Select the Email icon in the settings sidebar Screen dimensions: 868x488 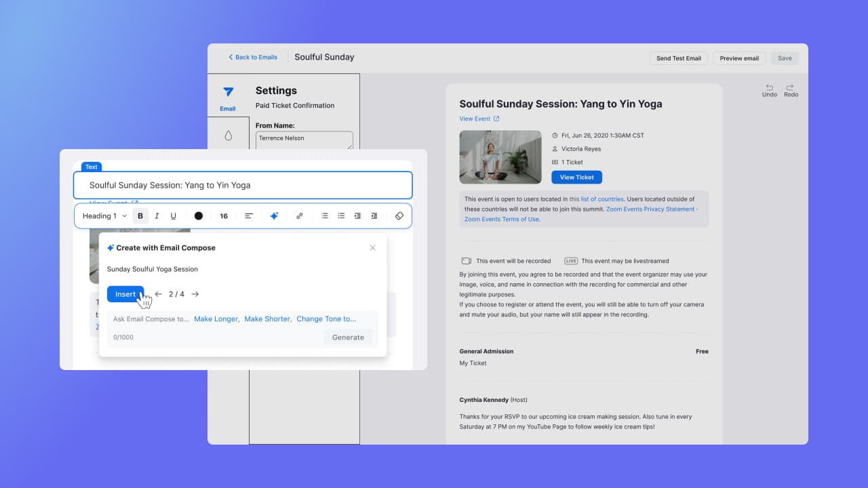227,95
